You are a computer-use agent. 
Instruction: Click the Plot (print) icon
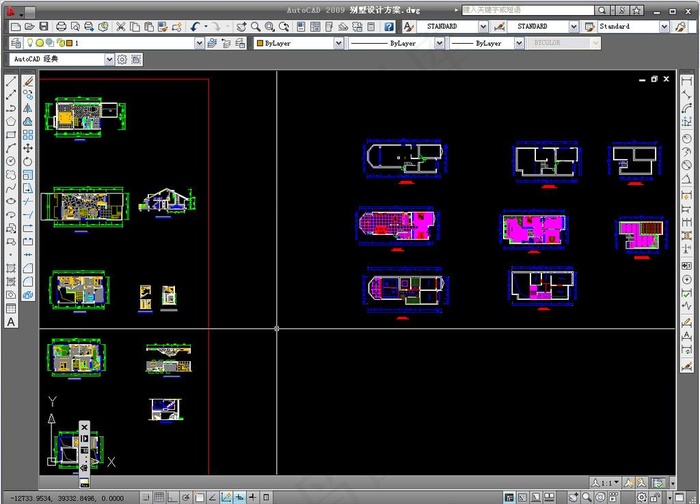point(62,27)
